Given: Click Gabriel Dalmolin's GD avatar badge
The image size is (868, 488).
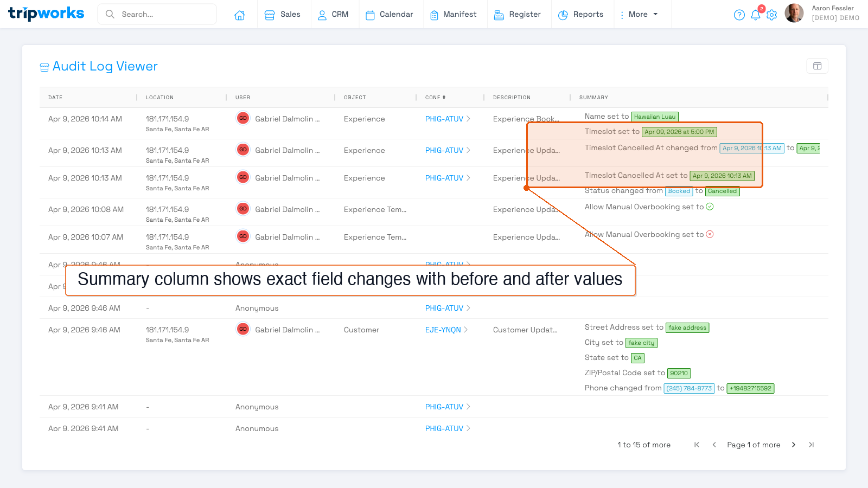Looking at the screenshot, I should point(242,118).
